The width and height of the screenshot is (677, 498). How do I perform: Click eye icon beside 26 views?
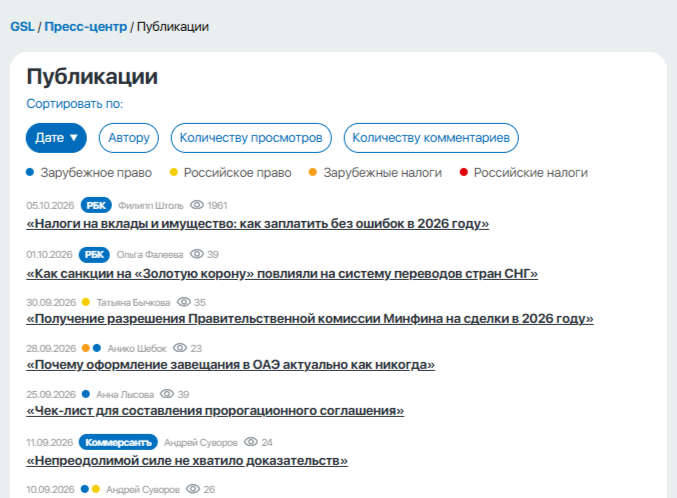pyautogui.click(x=193, y=489)
